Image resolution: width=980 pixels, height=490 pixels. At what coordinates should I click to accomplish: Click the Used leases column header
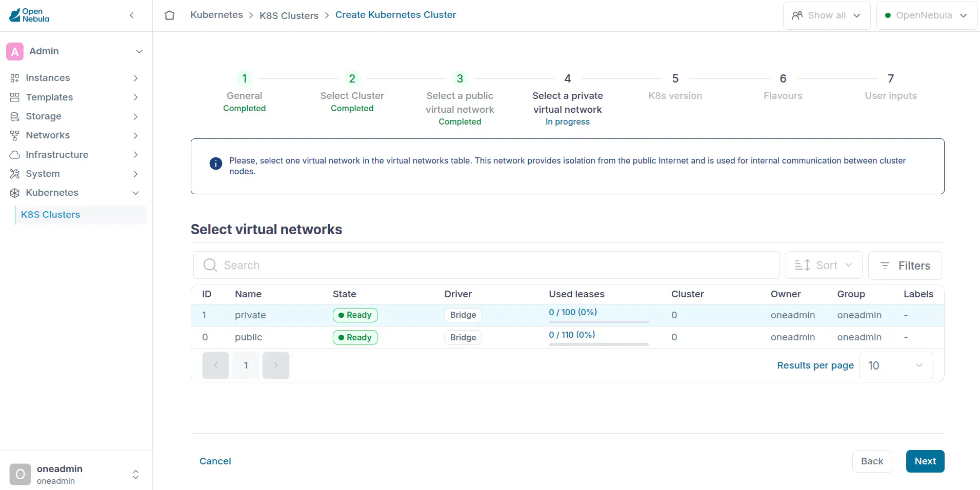pyautogui.click(x=577, y=294)
